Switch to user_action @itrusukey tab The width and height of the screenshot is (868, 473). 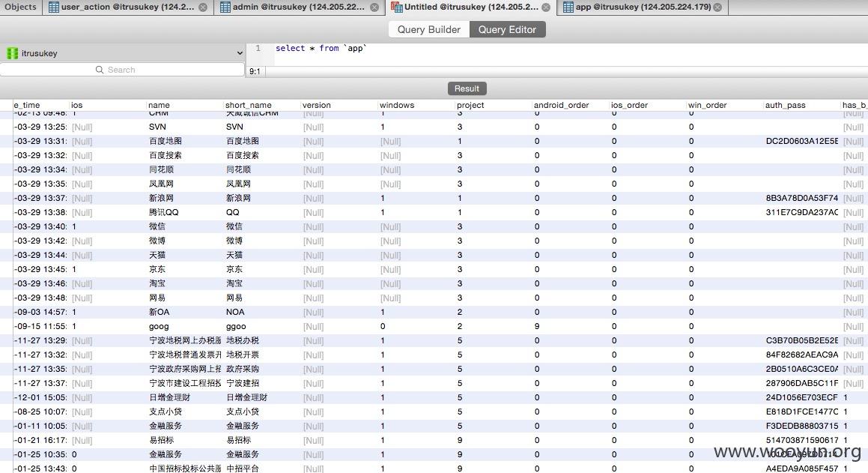(x=128, y=7)
